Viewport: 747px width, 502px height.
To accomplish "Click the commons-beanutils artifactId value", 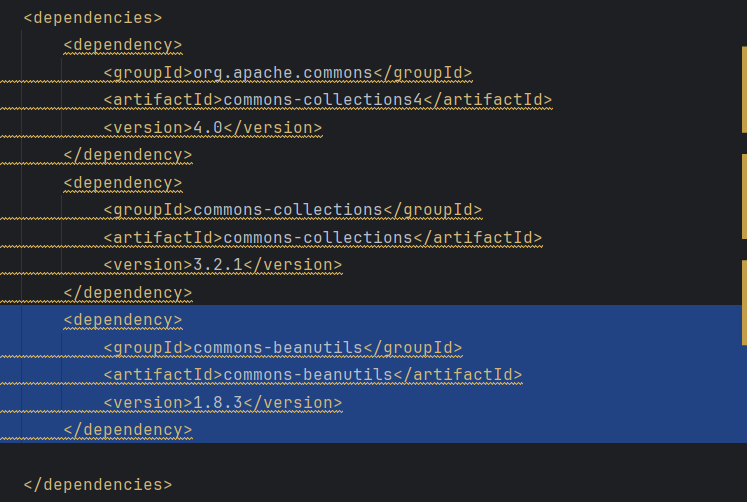I will (x=307, y=375).
